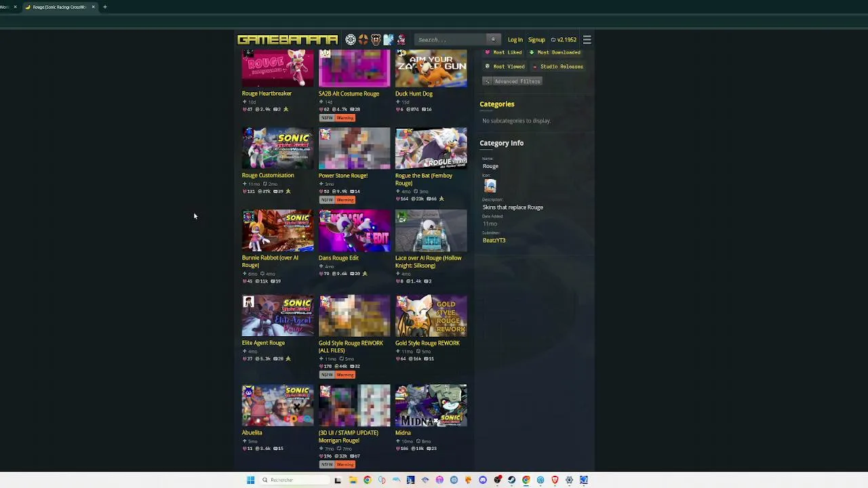Screen dimensions: 868x488
Task: Open Rouge Customisation mod title
Action: (x=268, y=175)
